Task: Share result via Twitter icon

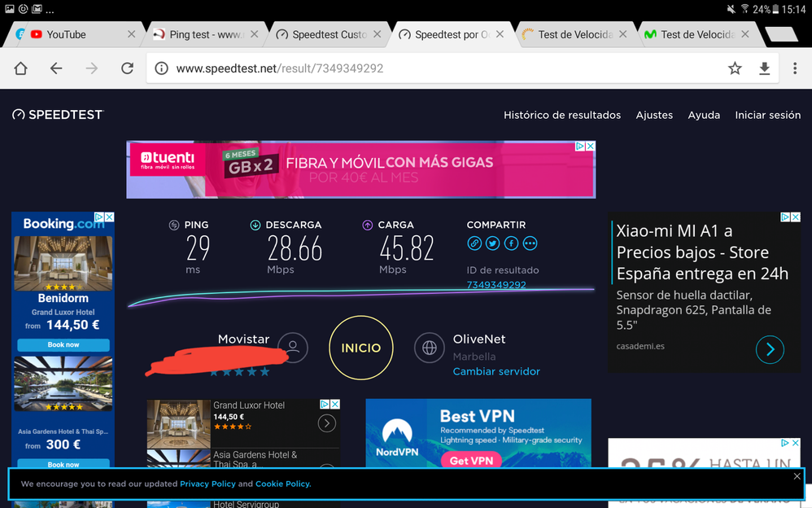Action: point(493,243)
